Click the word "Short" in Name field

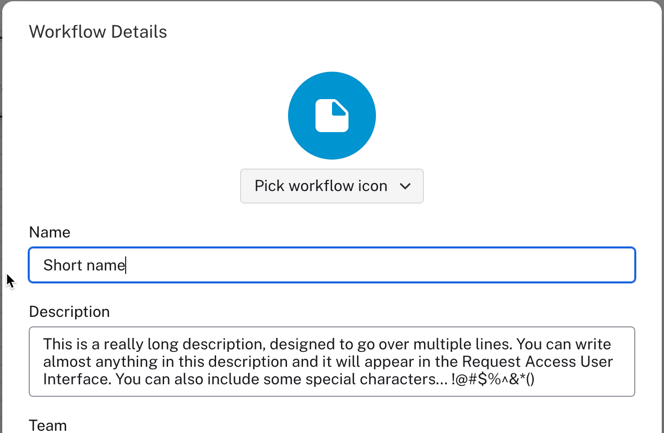62,265
